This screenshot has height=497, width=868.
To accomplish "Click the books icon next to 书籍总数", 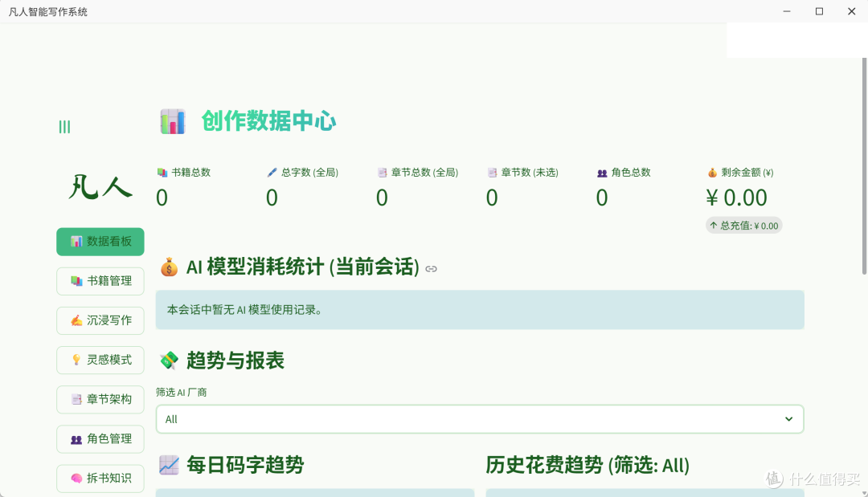I will (162, 173).
